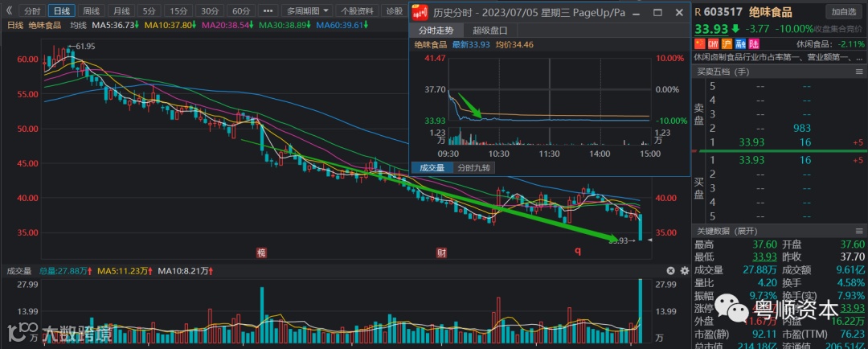The height and width of the screenshot is (349, 868).
Task: Select the 日线 daily chart tab
Action: 61,10
